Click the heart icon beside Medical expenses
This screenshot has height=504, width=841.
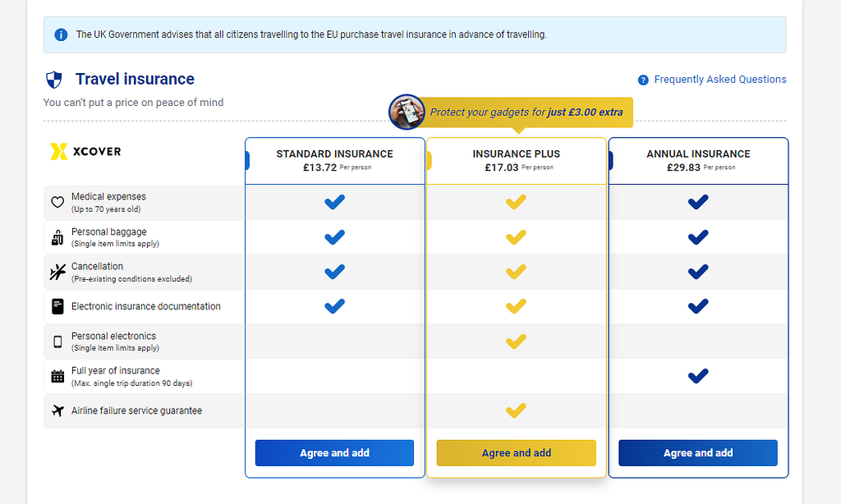[57, 202]
